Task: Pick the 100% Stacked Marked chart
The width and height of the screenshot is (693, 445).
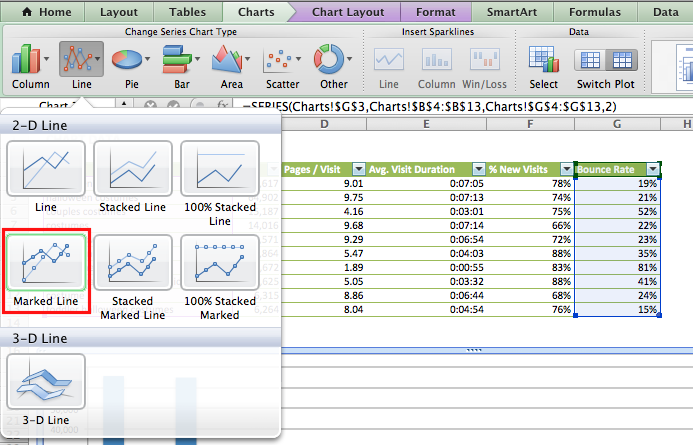Action: (220, 263)
